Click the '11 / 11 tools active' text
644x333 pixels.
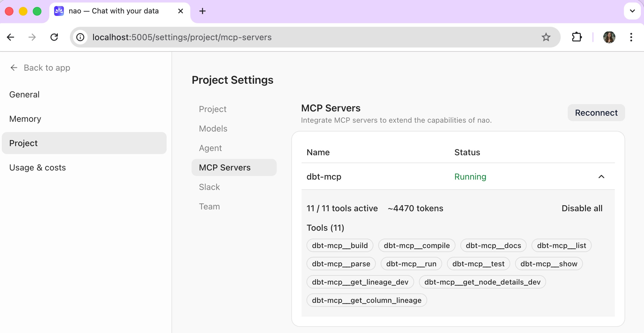point(342,208)
